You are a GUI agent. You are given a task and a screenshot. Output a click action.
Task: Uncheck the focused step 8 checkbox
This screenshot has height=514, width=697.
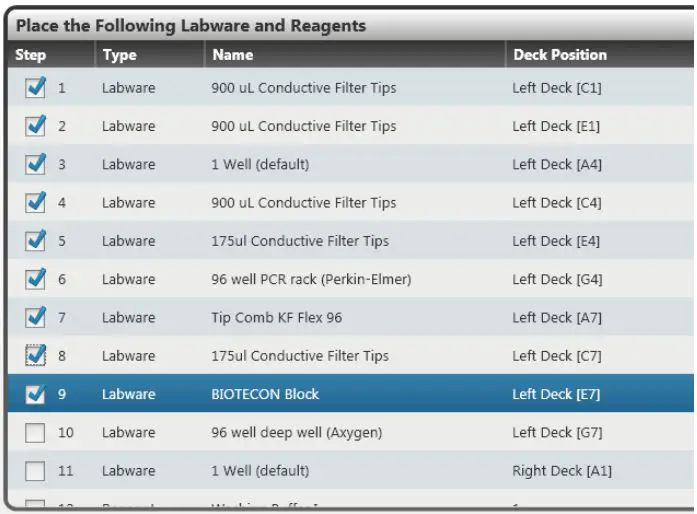(x=35, y=356)
